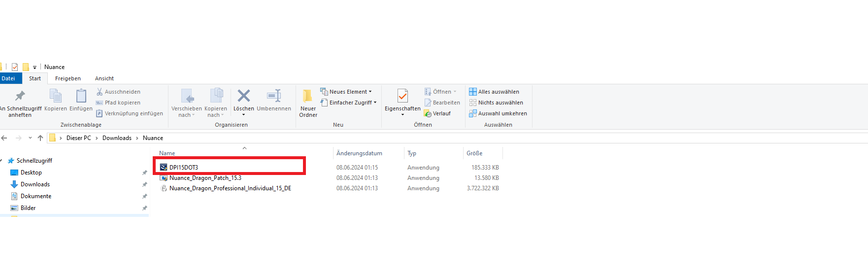Choose Pfad kopieren

click(x=118, y=103)
